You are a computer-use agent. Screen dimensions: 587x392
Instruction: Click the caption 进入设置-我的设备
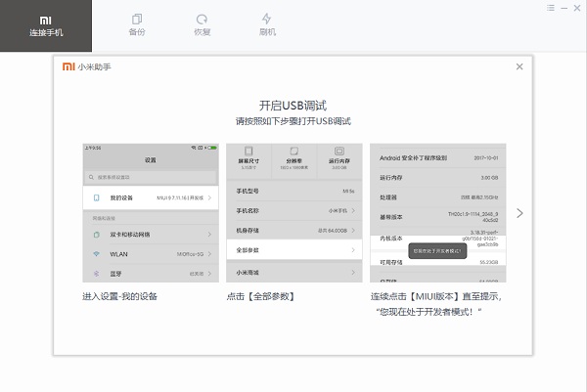(119, 296)
